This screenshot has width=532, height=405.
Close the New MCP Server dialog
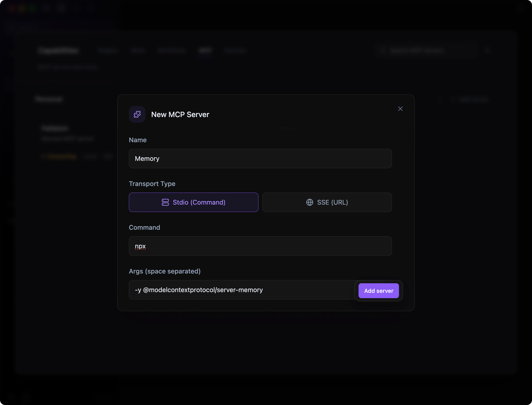[400, 109]
